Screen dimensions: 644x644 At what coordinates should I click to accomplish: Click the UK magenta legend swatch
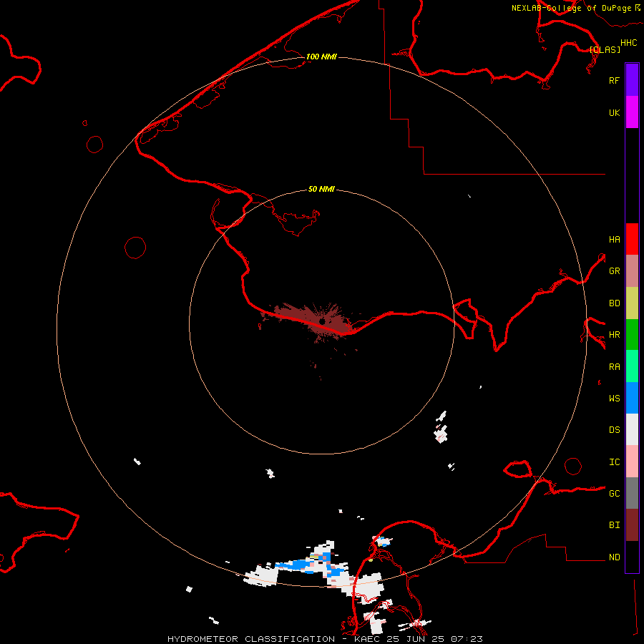(x=632, y=112)
